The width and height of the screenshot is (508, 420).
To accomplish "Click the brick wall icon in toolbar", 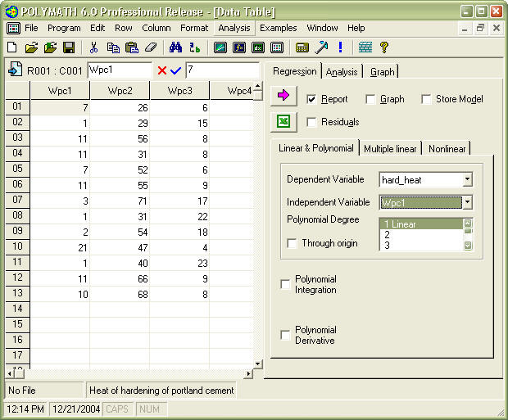I will [x=365, y=47].
